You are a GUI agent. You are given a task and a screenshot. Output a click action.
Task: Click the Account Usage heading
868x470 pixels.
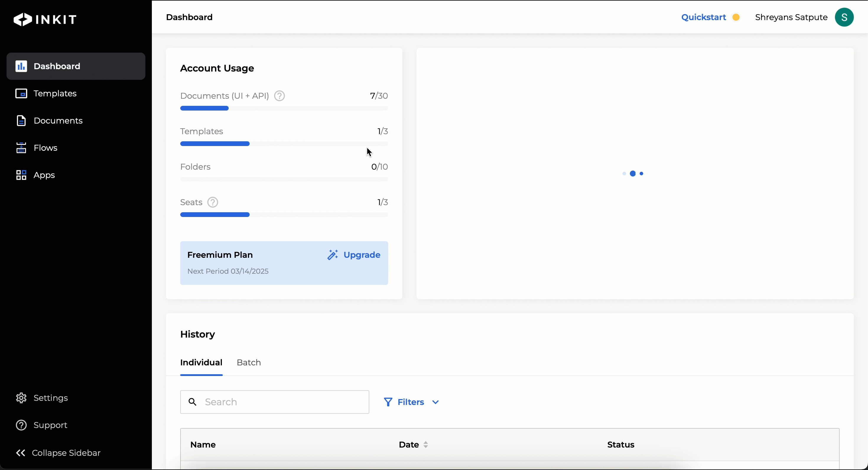pos(217,69)
